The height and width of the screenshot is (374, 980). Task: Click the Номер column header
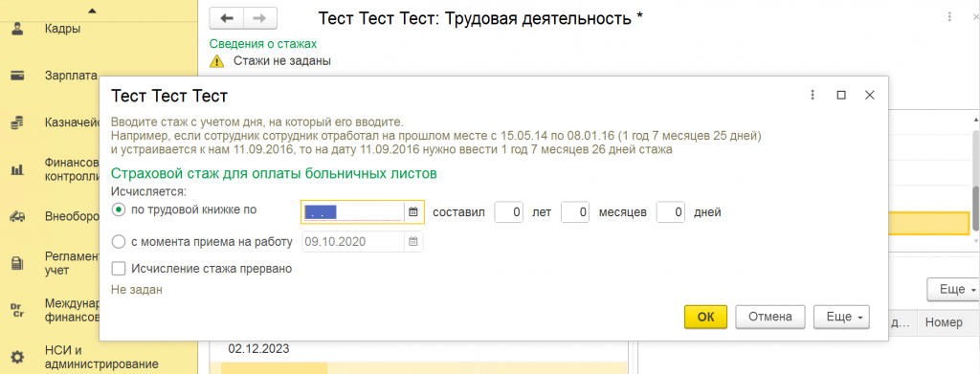point(943,321)
